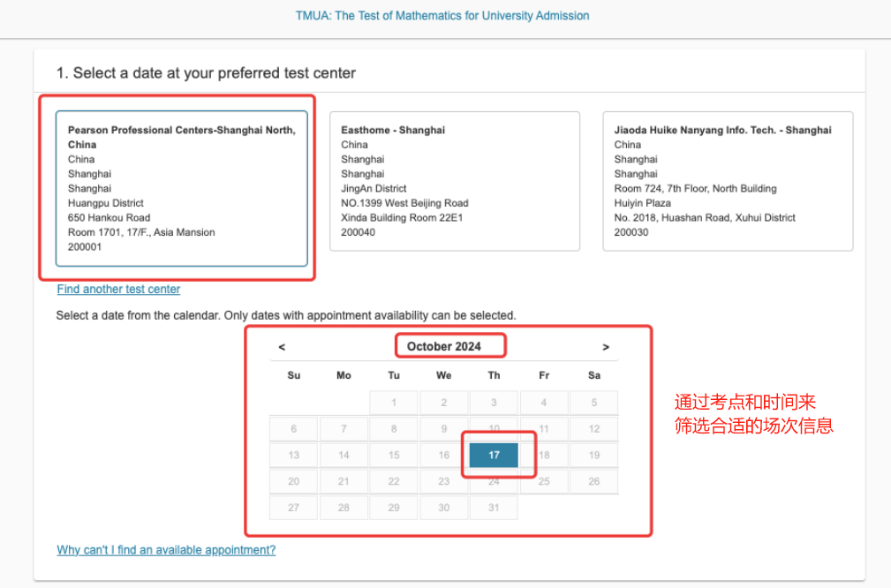Image resolution: width=891 pixels, height=588 pixels.
Task: Click the Th weekday column header
Action: point(494,375)
